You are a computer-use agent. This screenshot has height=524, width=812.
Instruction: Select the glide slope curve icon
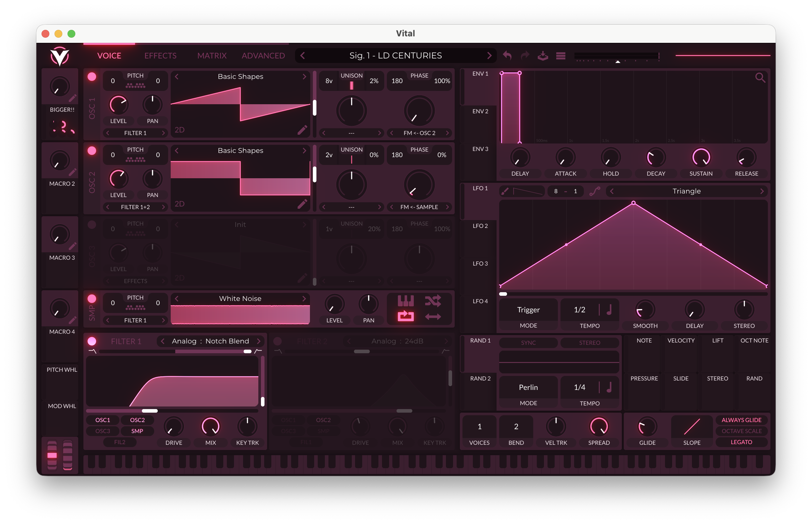[692, 427]
